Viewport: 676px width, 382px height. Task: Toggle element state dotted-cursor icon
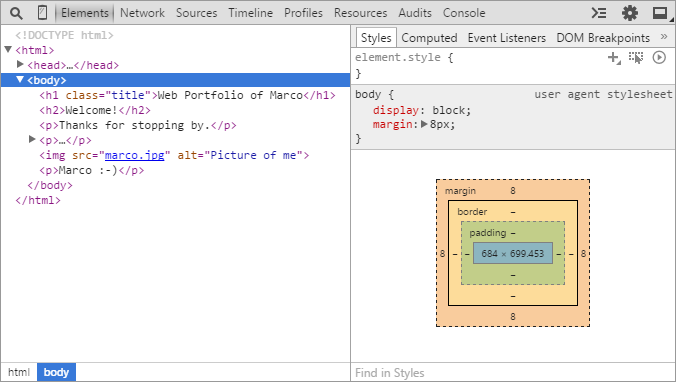pyautogui.click(x=636, y=57)
